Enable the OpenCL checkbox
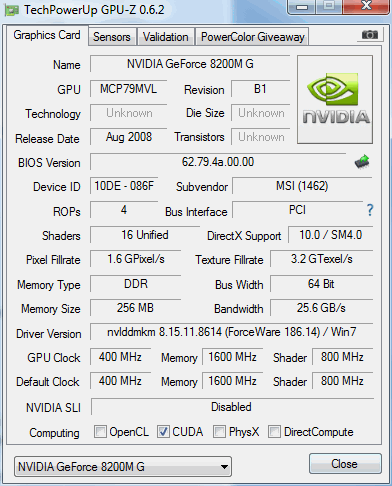The image size is (392, 486). coord(100,432)
